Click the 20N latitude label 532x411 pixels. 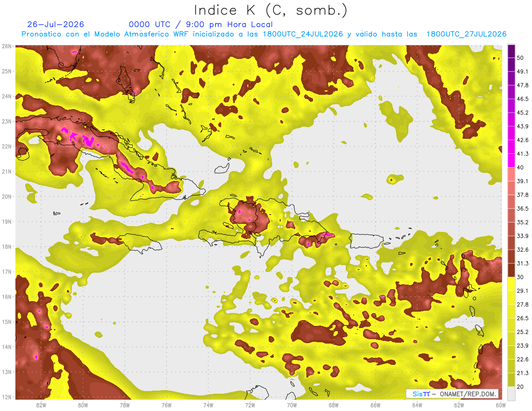click(x=7, y=196)
